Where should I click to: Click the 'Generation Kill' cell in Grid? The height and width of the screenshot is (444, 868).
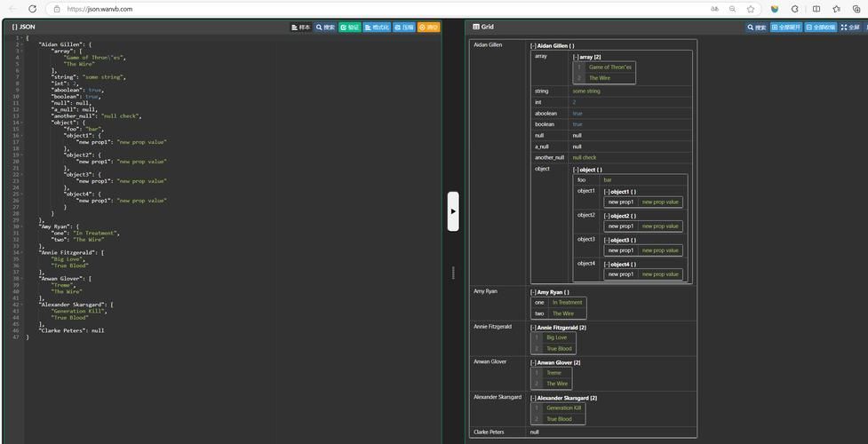(563, 408)
